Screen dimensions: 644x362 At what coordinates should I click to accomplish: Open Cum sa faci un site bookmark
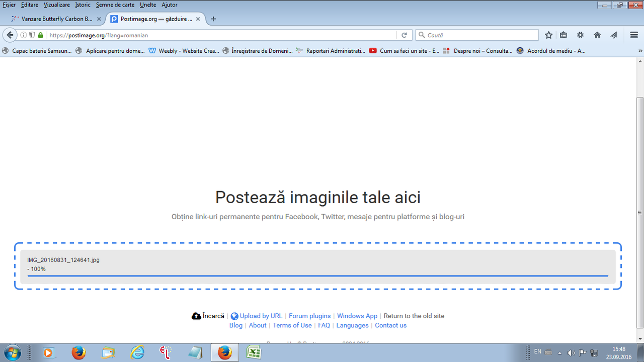click(405, 51)
